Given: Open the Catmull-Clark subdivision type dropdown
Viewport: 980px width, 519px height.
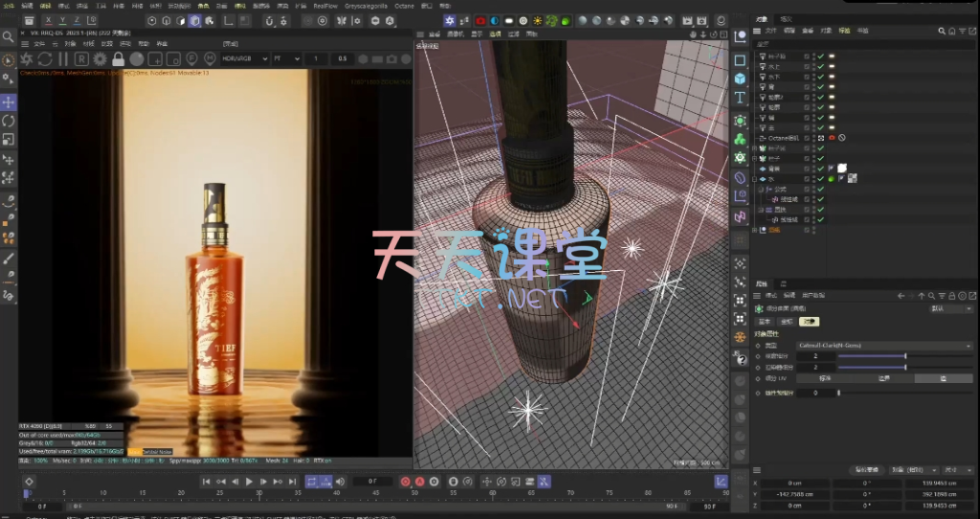Looking at the screenshot, I should (885, 345).
